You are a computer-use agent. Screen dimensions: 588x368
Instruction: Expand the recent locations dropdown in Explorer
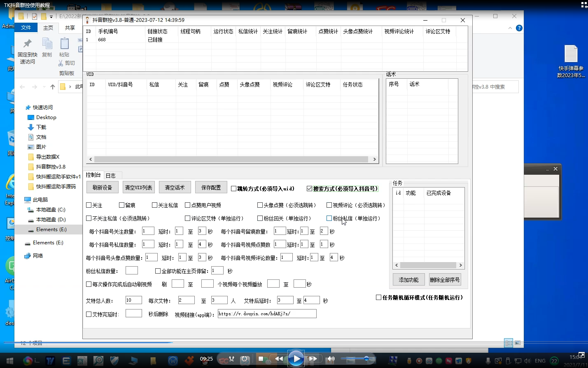[44, 87]
